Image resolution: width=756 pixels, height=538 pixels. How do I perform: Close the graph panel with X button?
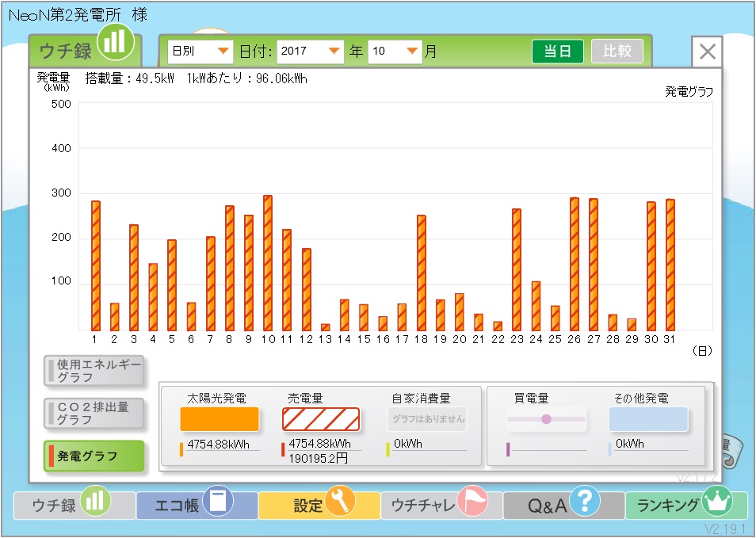click(708, 52)
